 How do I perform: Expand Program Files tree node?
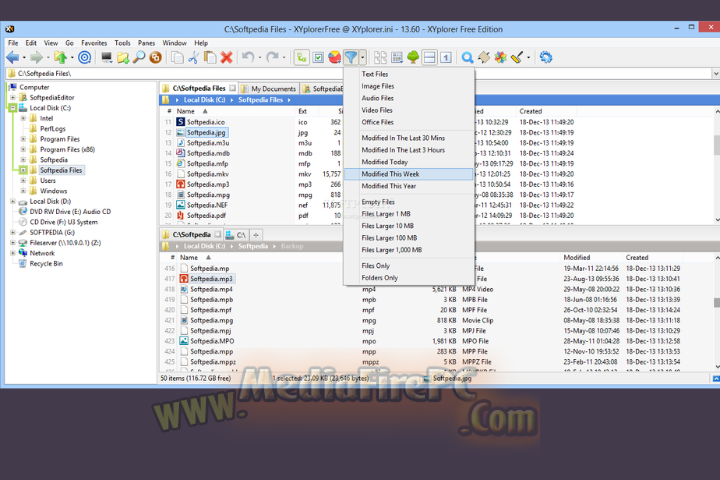coord(23,139)
